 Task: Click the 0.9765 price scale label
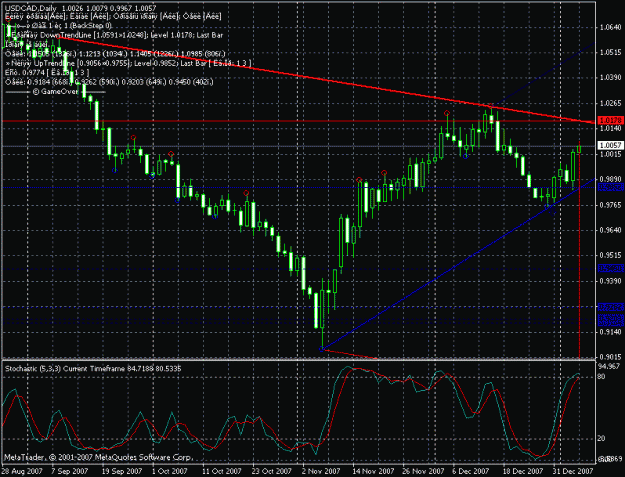[x=610, y=205]
